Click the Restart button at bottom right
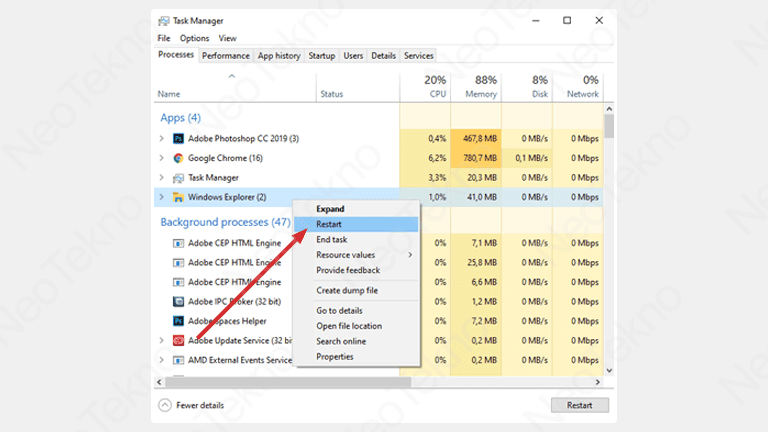The width and height of the screenshot is (768, 432). 579,406
